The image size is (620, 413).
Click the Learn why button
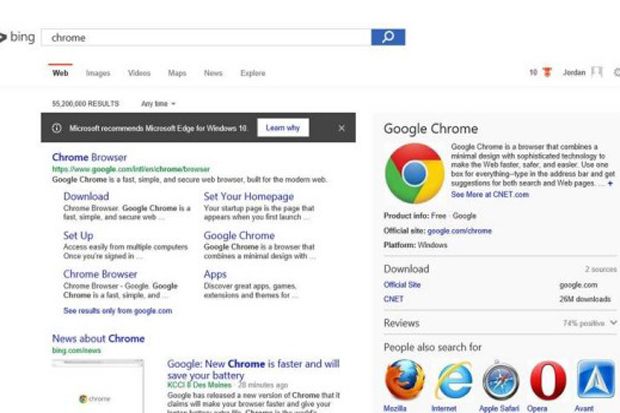pyautogui.click(x=283, y=128)
